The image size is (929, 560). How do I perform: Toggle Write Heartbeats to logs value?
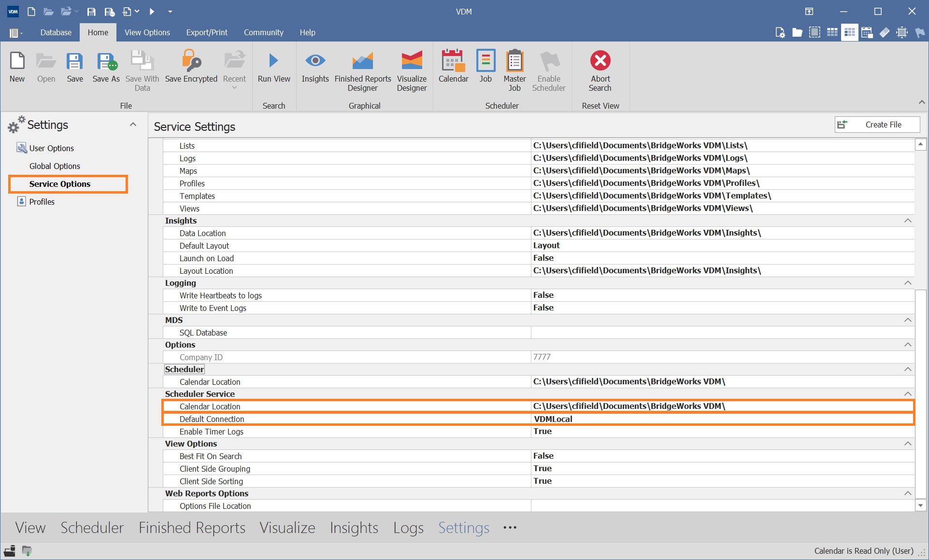723,295
